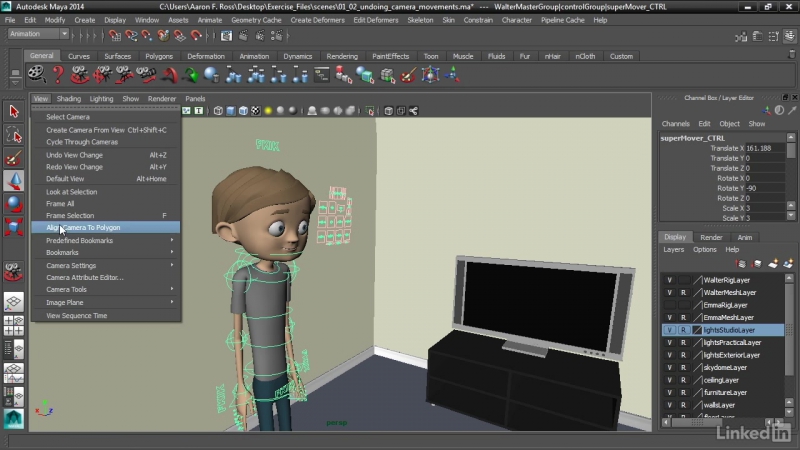Screen dimensions: 800x450
Task: Click the film reel shelf icon
Action: 36,75
